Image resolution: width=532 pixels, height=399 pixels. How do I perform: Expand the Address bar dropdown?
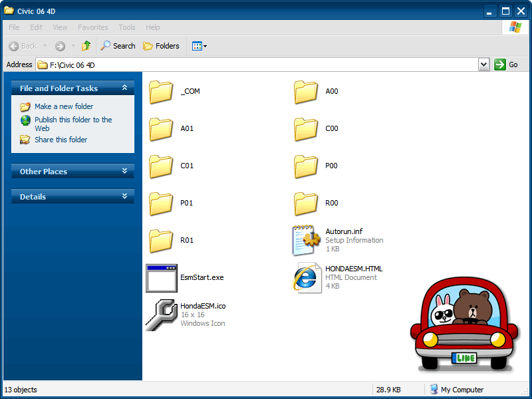tap(483, 65)
